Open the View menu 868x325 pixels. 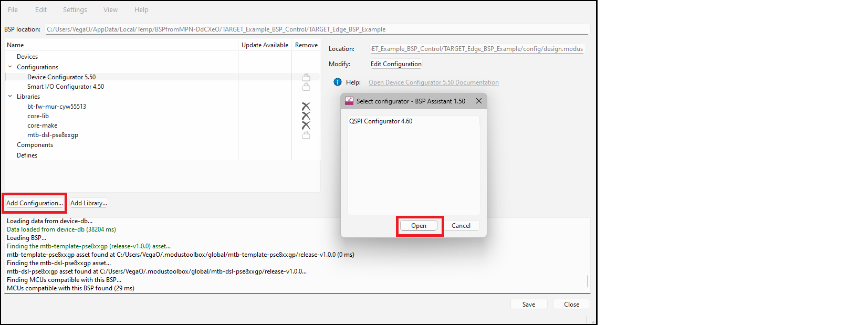click(110, 10)
